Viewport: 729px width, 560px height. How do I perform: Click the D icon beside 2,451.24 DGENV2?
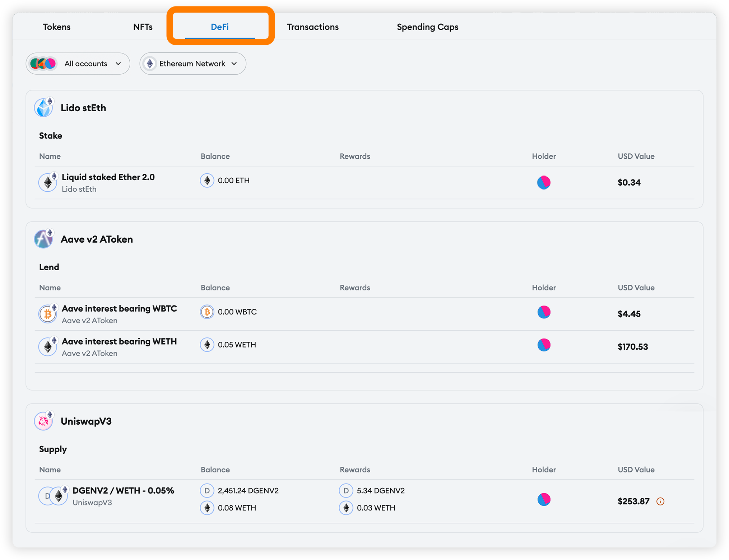[207, 490]
